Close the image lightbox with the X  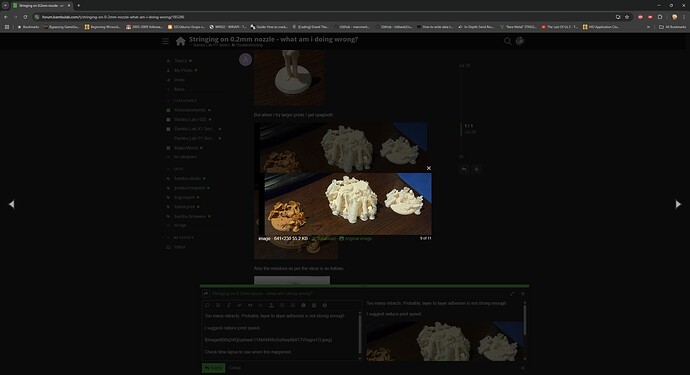point(429,168)
